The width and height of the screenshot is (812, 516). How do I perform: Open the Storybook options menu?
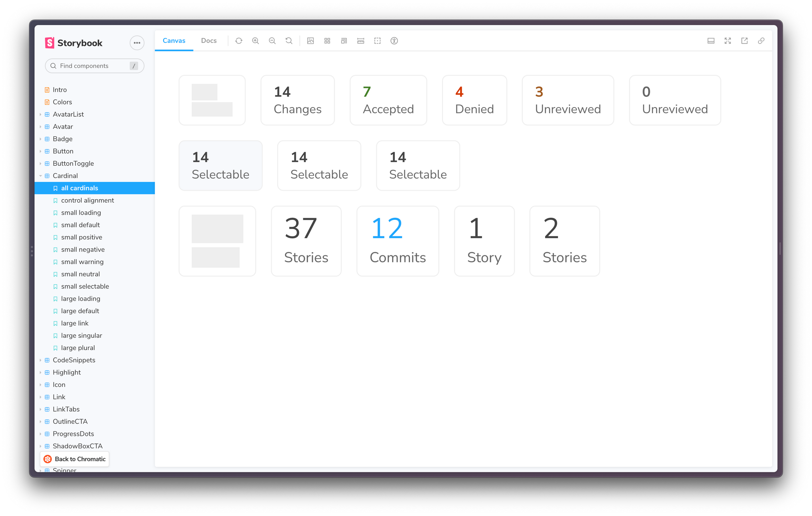(137, 43)
